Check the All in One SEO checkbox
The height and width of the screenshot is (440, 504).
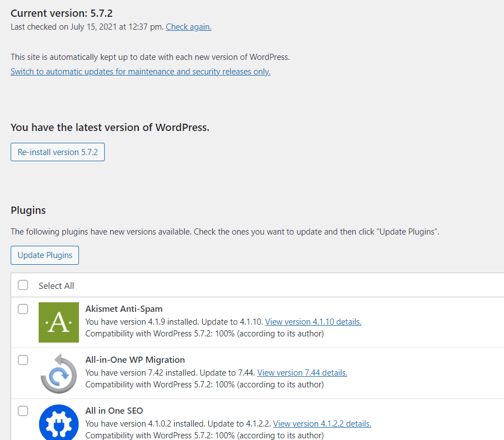pos(23,411)
